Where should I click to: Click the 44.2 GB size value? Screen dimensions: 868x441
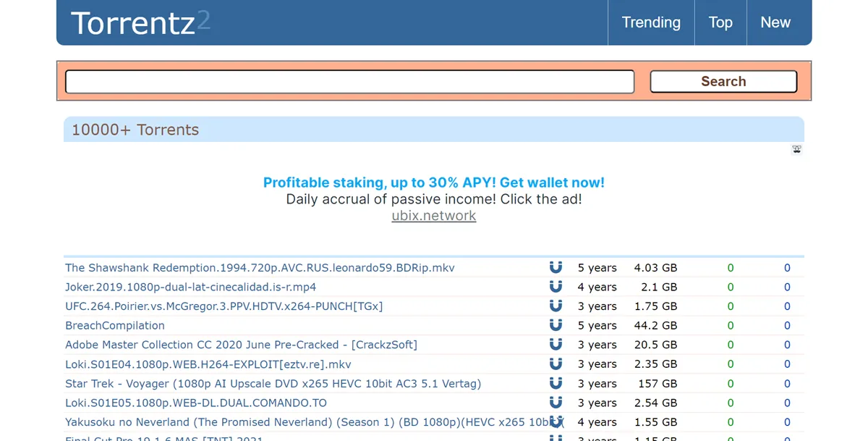tap(656, 326)
